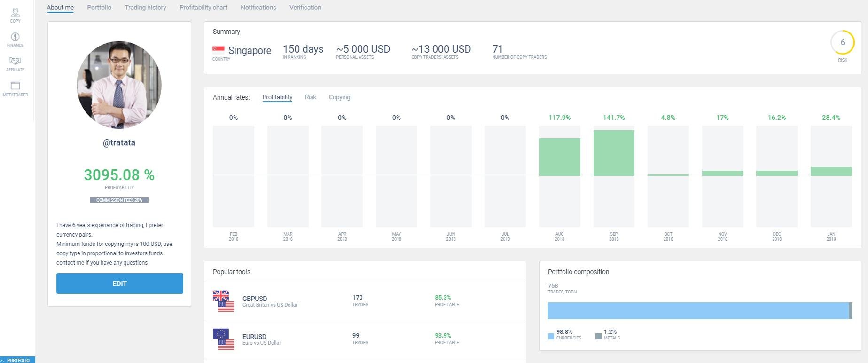Image resolution: width=868 pixels, height=363 pixels.
Task: Click the currencies portion of portfolio bar
Action: pyautogui.click(x=697, y=311)
